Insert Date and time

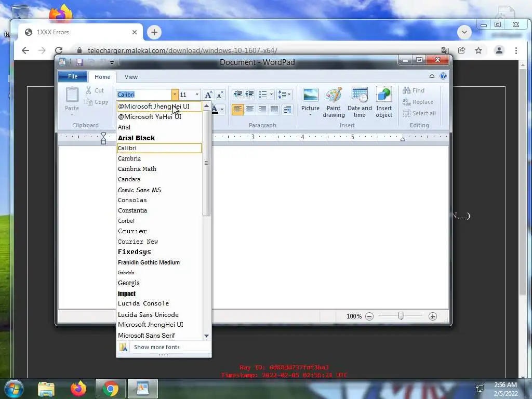point(360,102)
